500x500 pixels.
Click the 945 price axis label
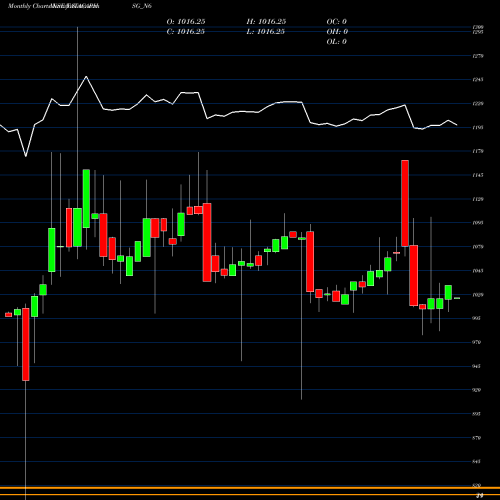477,366
